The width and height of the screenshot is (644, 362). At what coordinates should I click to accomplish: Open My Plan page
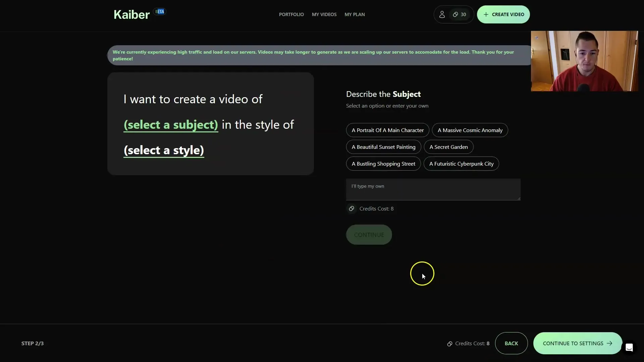(355, 14)
